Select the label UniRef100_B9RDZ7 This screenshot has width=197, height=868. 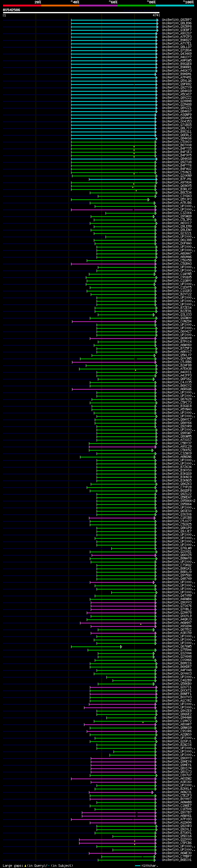coord(177,40)
